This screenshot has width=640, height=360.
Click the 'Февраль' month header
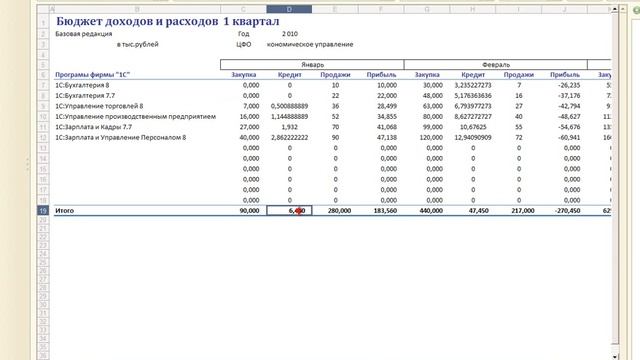pos(496,64)
